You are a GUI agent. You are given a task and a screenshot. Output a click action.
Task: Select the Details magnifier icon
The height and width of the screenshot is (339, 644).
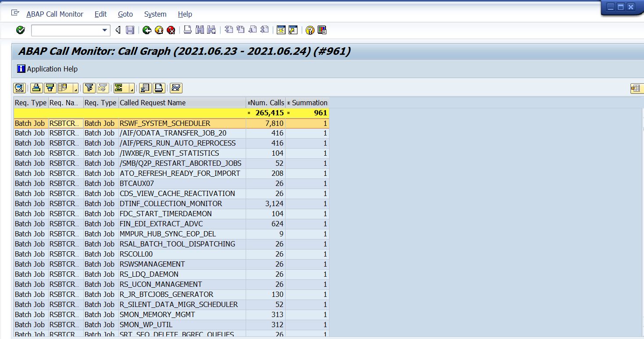tap(19, 88)
